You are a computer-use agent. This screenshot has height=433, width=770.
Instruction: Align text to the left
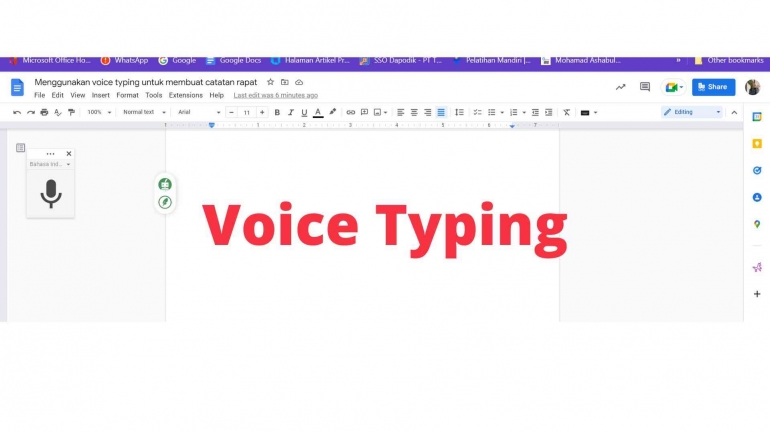point(401,112)
